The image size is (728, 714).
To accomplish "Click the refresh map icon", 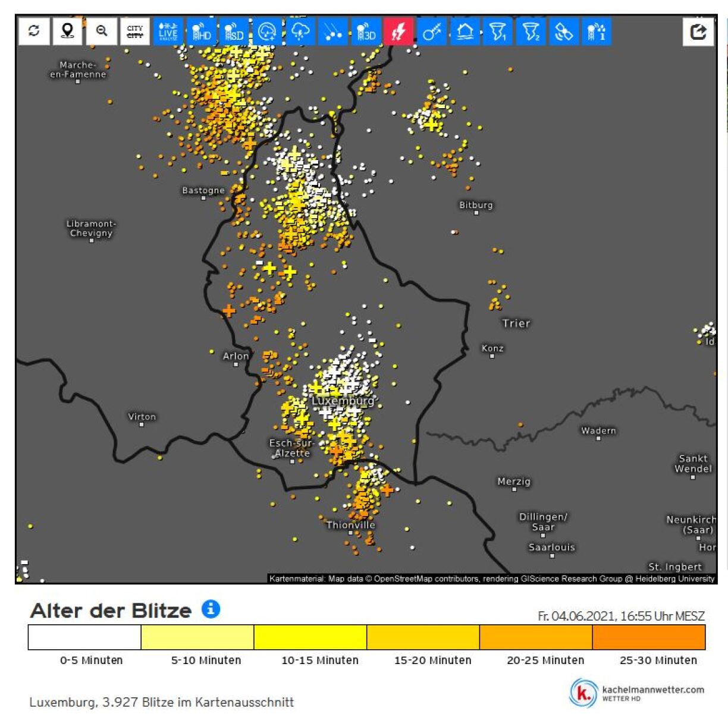I will (34, 31).
